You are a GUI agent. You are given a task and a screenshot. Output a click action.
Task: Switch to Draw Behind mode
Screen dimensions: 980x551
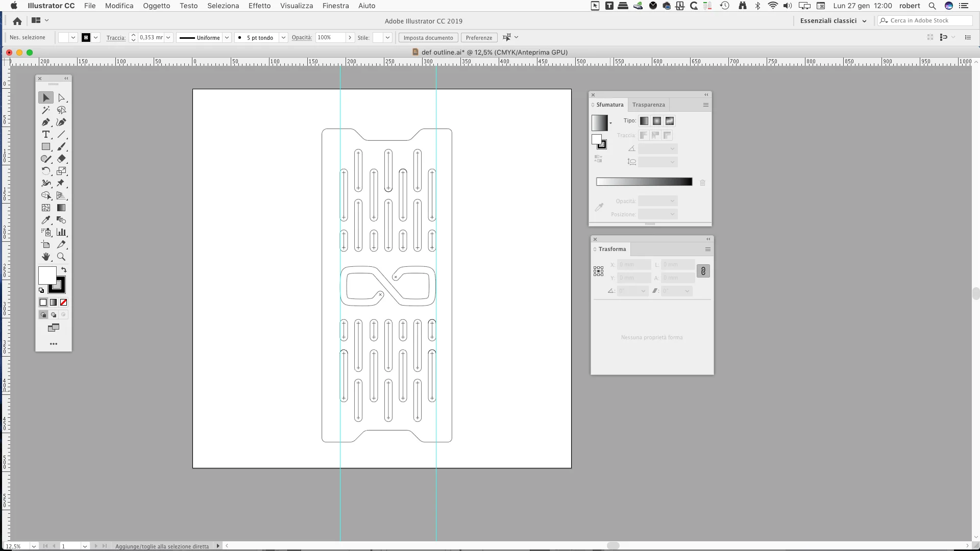[54, 315]
